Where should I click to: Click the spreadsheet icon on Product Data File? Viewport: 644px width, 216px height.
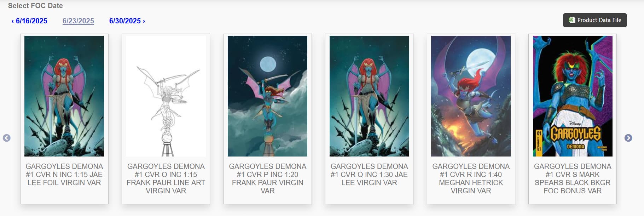click(x=572, y=20)
